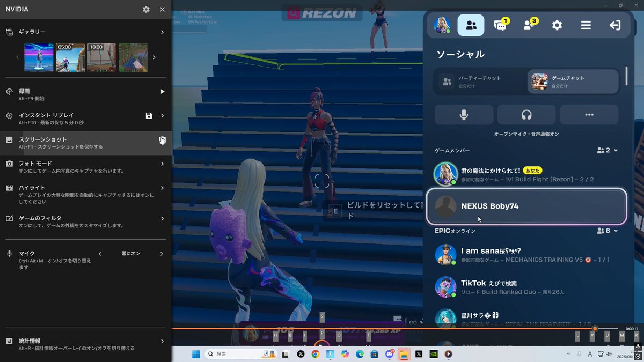Viewport: 644px width, 362px height.
Task: Click the 録画 record icon
Action: click(x=9, y=92)
